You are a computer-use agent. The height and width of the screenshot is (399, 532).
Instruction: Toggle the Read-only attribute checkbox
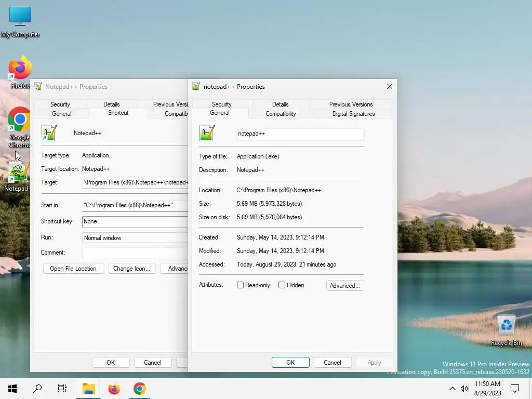click(x=240, y=285)
